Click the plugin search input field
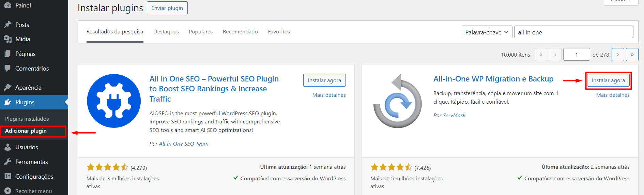Viewport: 644px width, 195px height. (573, 32)
